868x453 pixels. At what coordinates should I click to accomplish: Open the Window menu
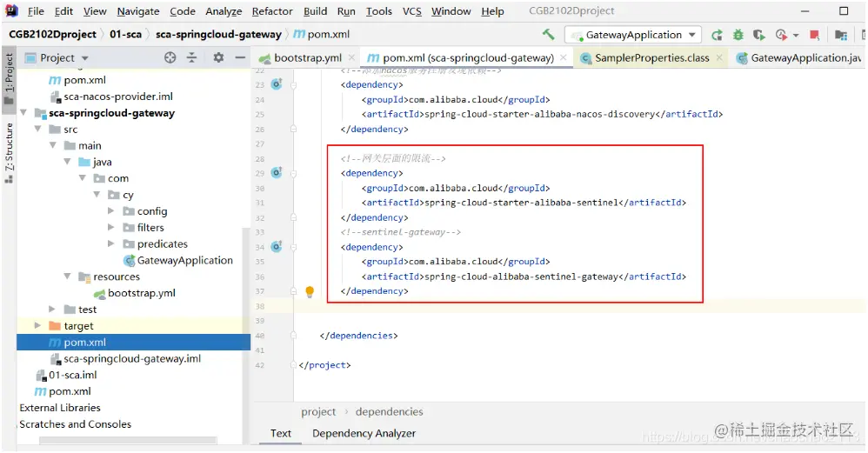tap(451, 11)
